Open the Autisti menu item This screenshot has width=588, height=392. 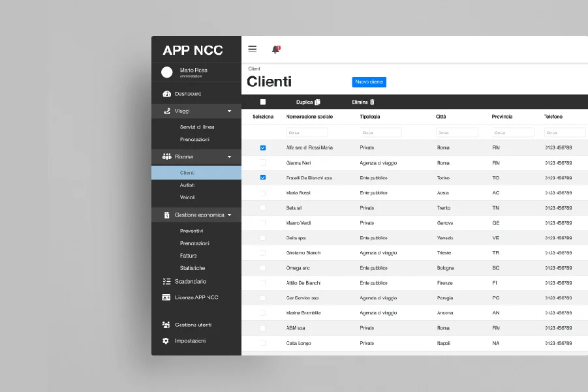(187, 185)
